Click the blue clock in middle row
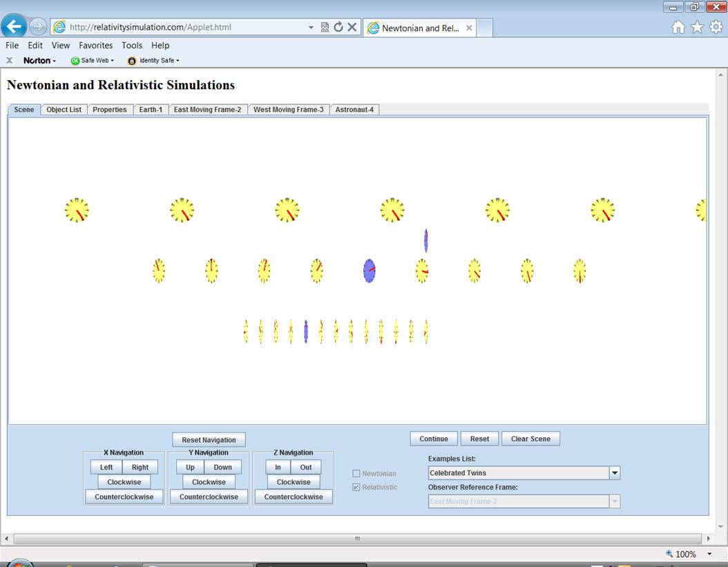The width and height of the screenshot is (728, 567). (369, 271)
